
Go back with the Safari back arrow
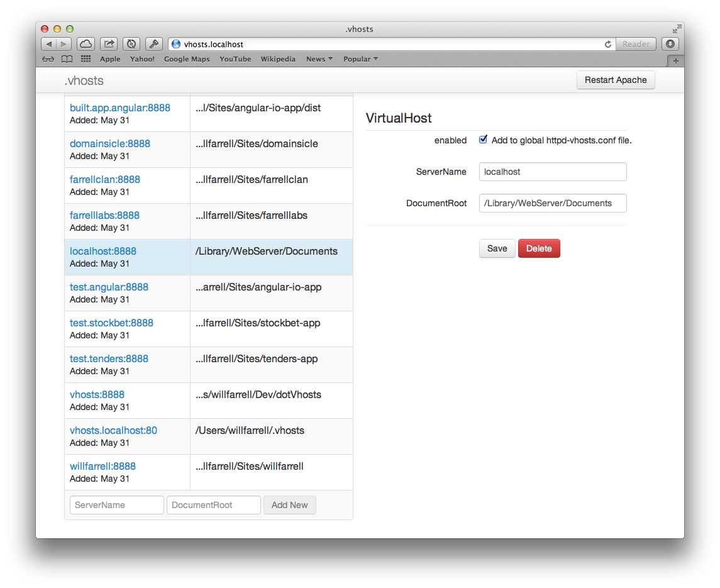48,44
